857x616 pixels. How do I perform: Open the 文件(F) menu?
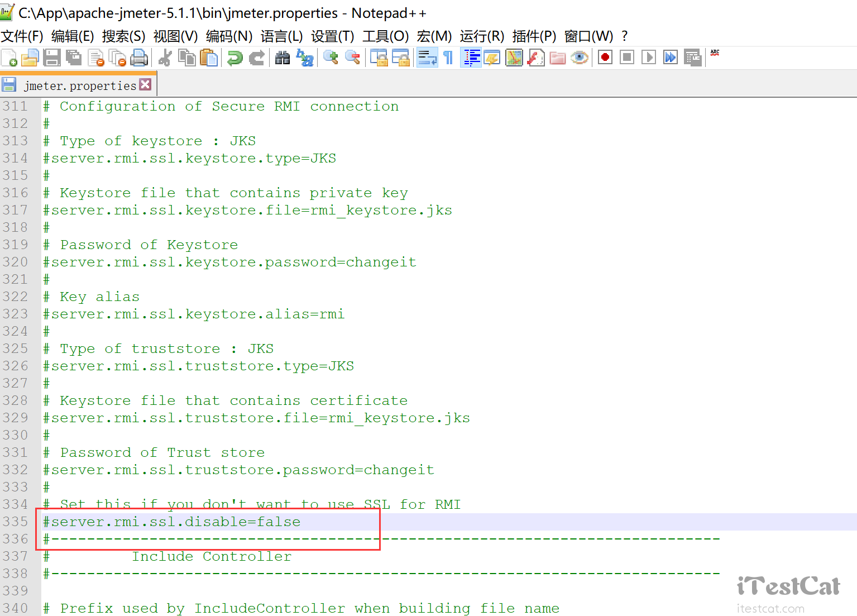(x=22, y=36)
